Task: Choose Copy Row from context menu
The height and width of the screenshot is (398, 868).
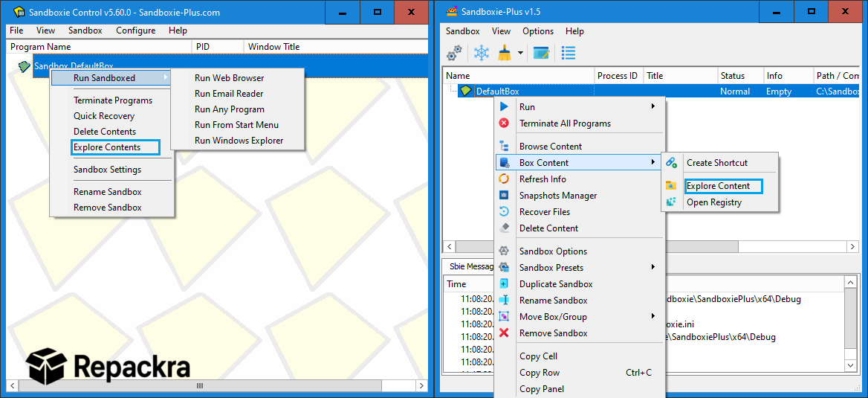Action: point(540,373)
